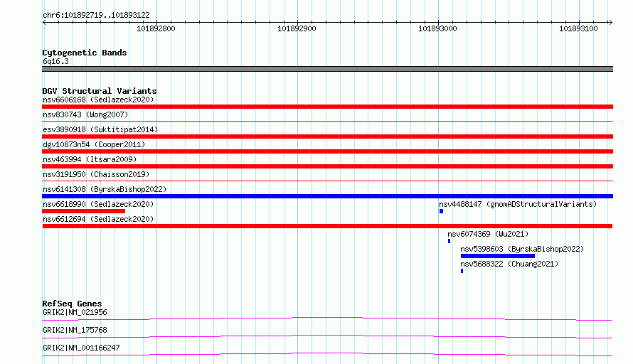Screen dimensions: 633x364
Task: Select variant label nsv5398603 (ByrskaBishop2022)
Action: click(522, 249)
